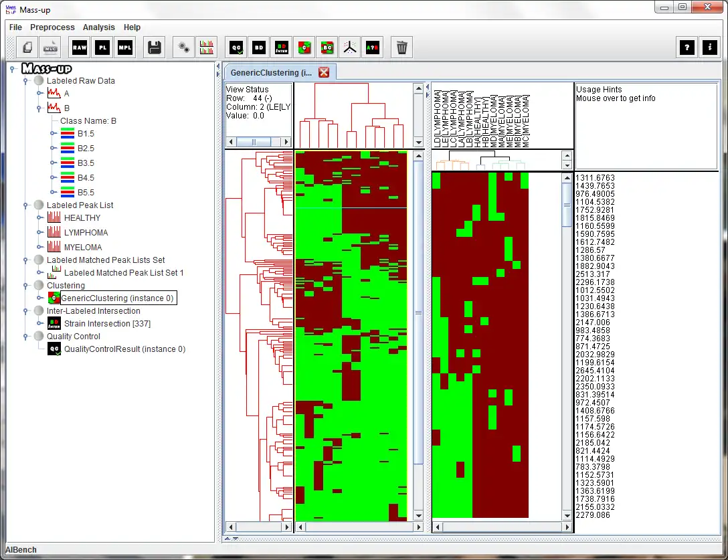The width and height of the screenshot is (728, 560).
Task: Click m/z value 2279.086 in list
Action: pyautogui.click(x=593, y=515)
